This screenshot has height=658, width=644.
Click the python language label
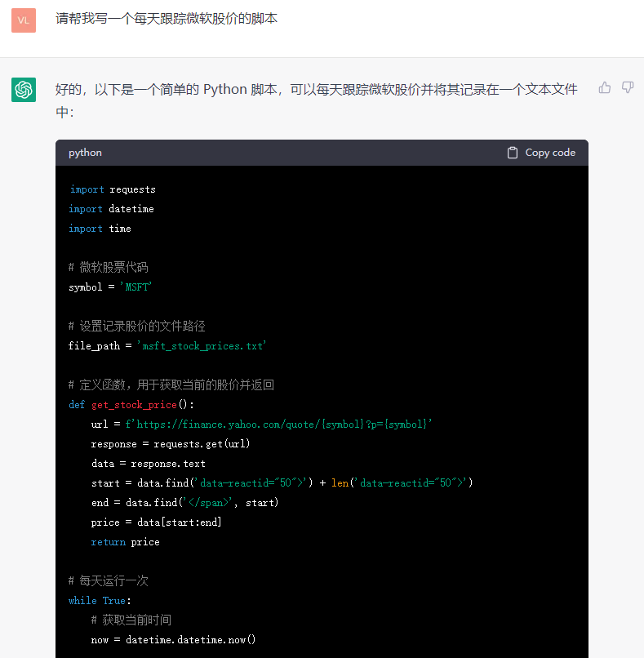[x=85, y=153]
